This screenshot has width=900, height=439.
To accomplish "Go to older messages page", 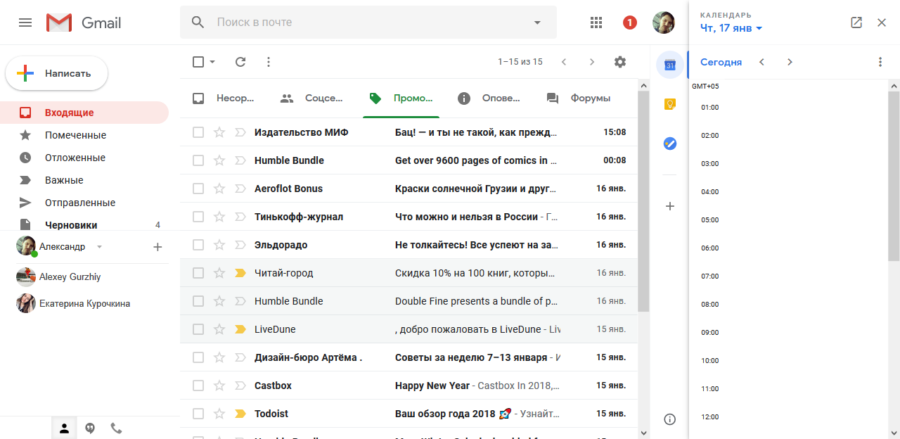I will pos(592,62).
